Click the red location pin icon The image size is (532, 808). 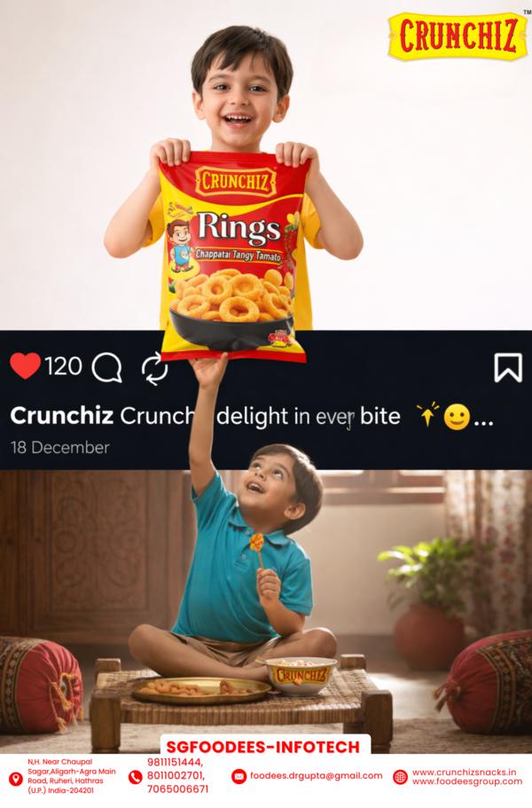16,779
